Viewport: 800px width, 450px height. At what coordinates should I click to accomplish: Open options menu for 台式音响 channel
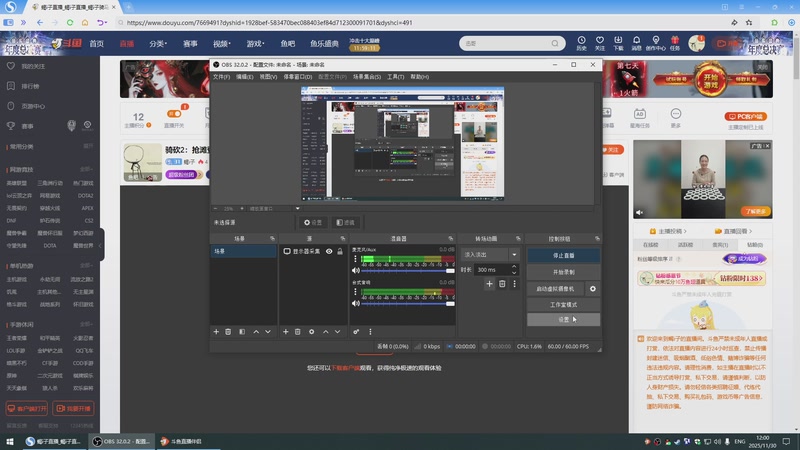tap(356, 292)
